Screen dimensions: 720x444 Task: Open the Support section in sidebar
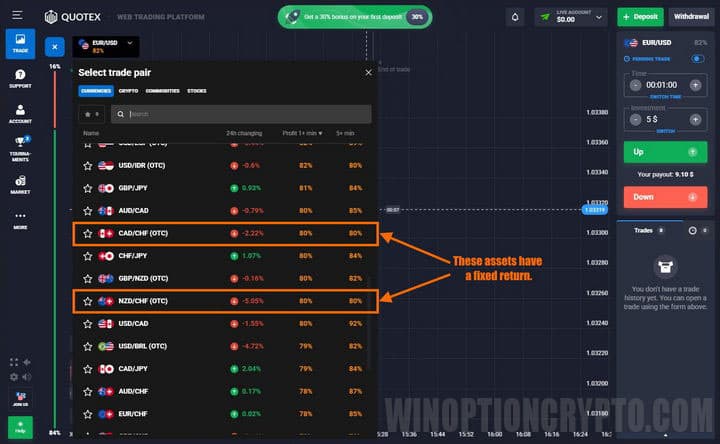point(20,78)
